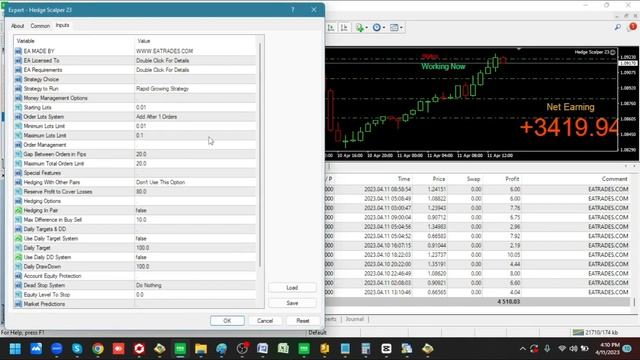Click the green icon beside Use Daily DD System
Screen dimensions: 640x360
click(x=18, y=257)
